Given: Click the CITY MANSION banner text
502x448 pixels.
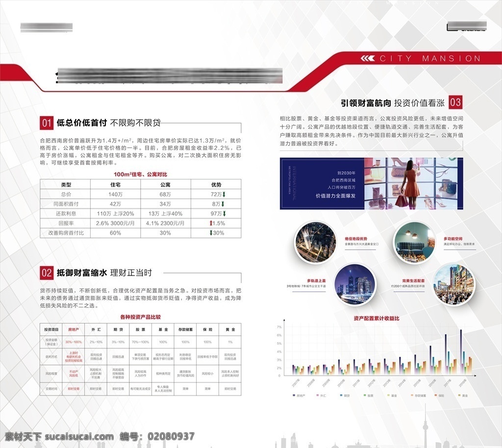Looking at the screenshot, I should pos(430,58).
